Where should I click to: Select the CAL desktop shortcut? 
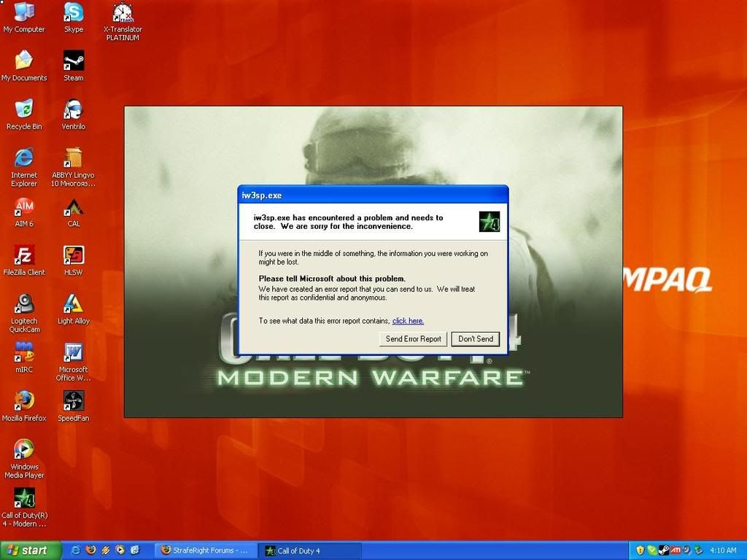pos(74,212)
